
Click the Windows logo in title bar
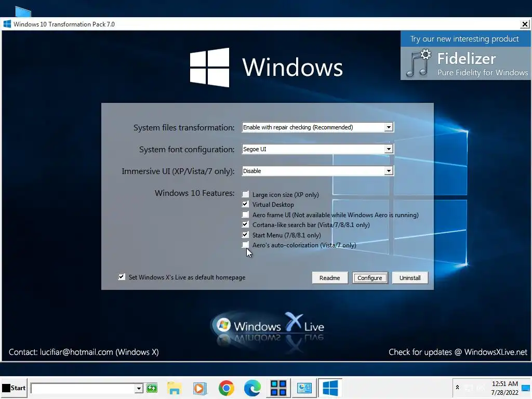[7, 24]
